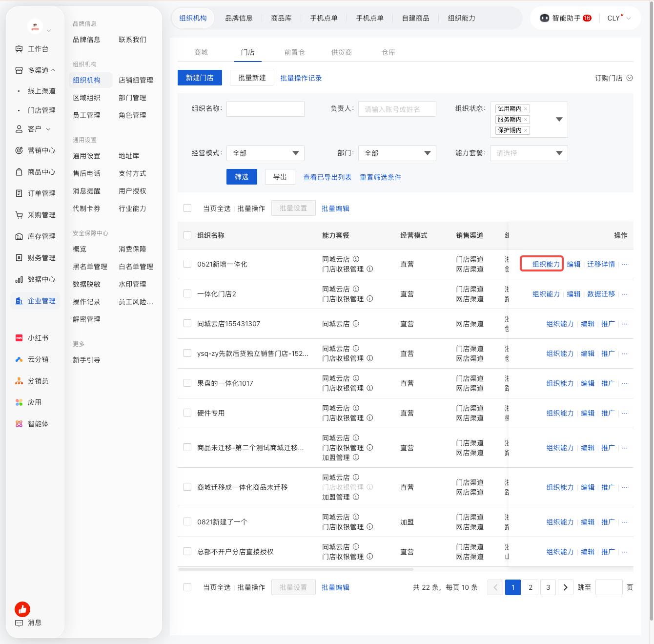Select checkbox for 0521新增一体化
The width and height of the screenshot is (654, 644).
click(187, 264)
